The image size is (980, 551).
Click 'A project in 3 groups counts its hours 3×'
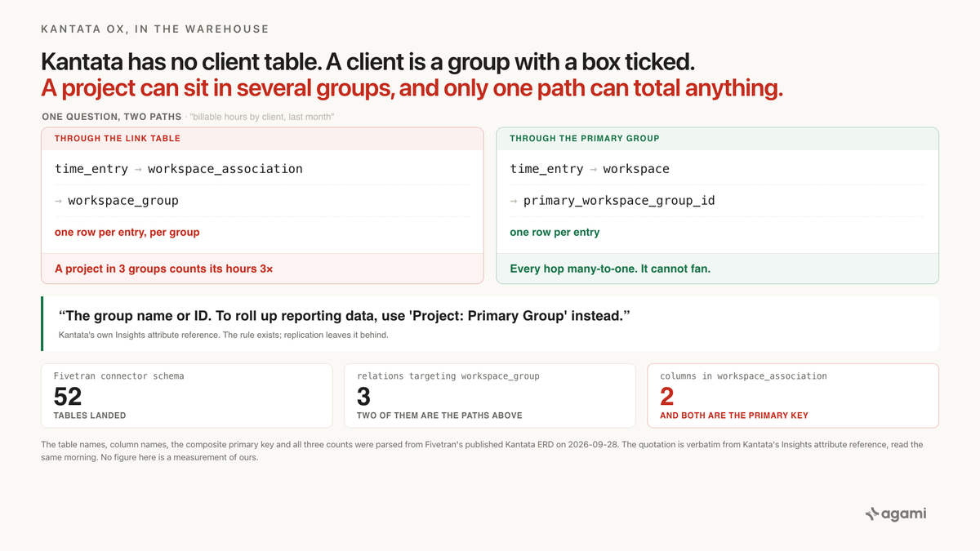coord(163,269)
